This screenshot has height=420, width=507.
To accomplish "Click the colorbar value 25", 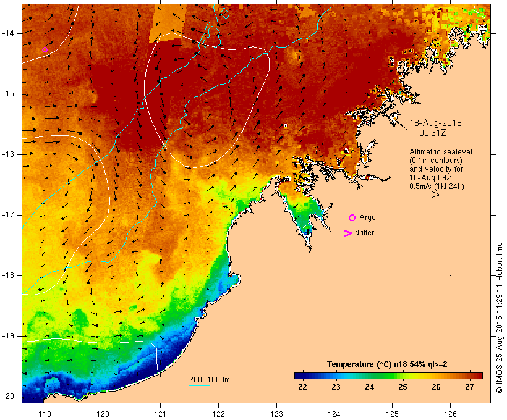I will point(403,387).
